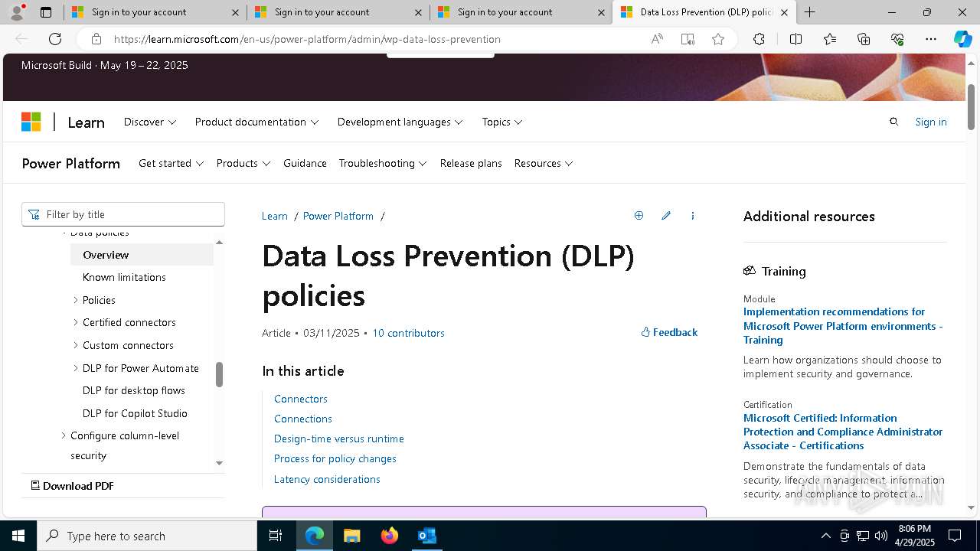
Task: Select DLP for Copilot Studio item
Action: coord(135,413)
